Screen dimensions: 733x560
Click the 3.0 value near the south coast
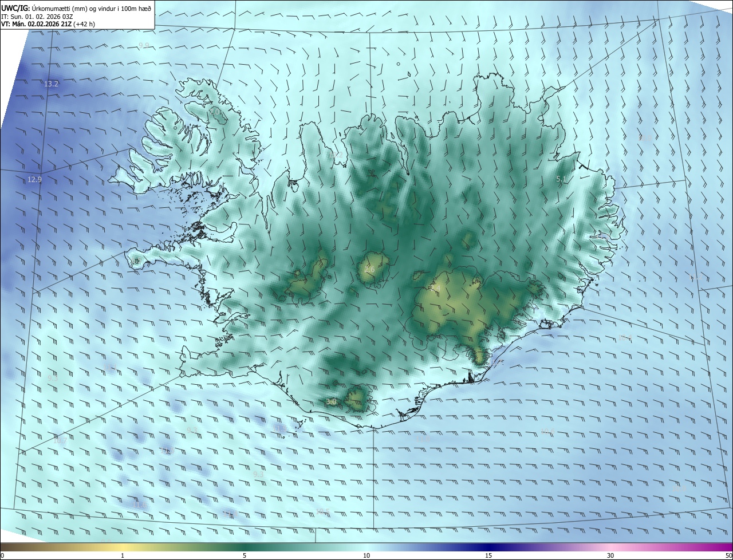tap(331, 402)
